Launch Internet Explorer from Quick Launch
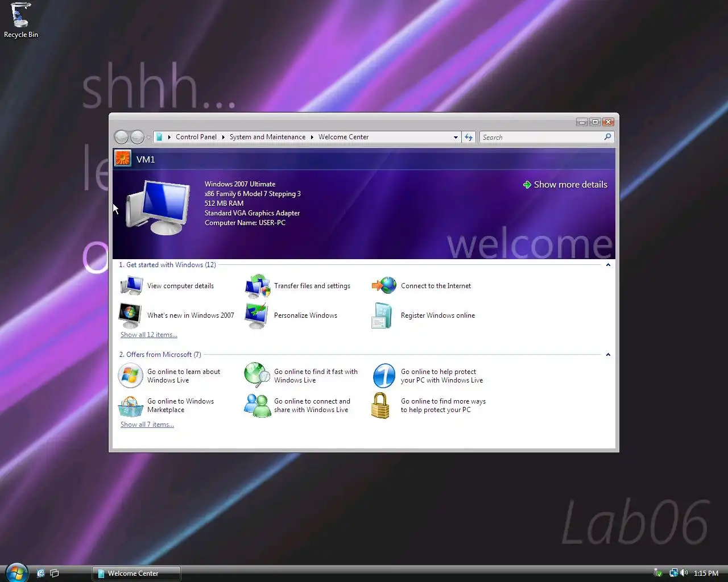 coord(40,573)
